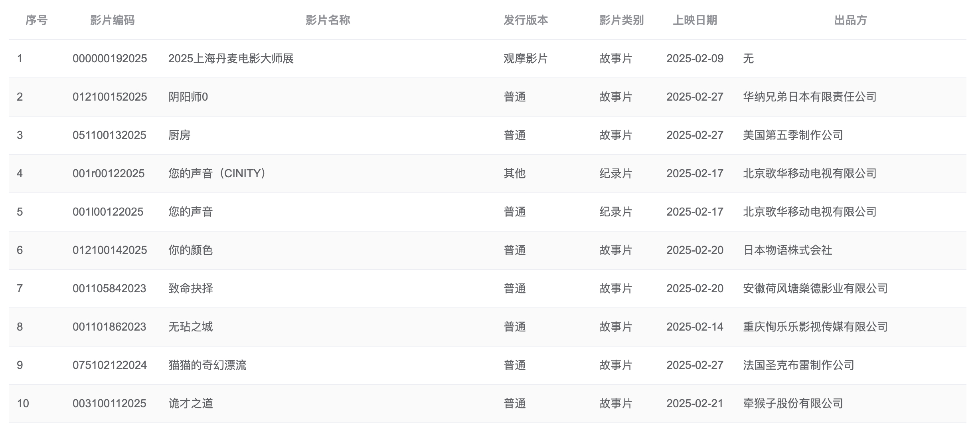The height and width of the screenshot is (432, 980).
Task: Select film title 致命抉择
Action: pyautogui.click(x=190, y=289)
